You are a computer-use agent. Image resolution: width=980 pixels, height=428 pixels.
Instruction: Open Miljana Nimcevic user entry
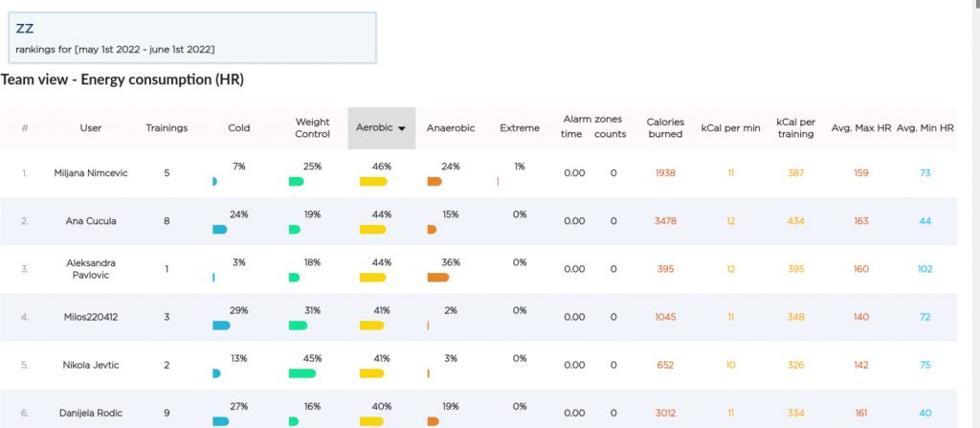coord(91,173)
